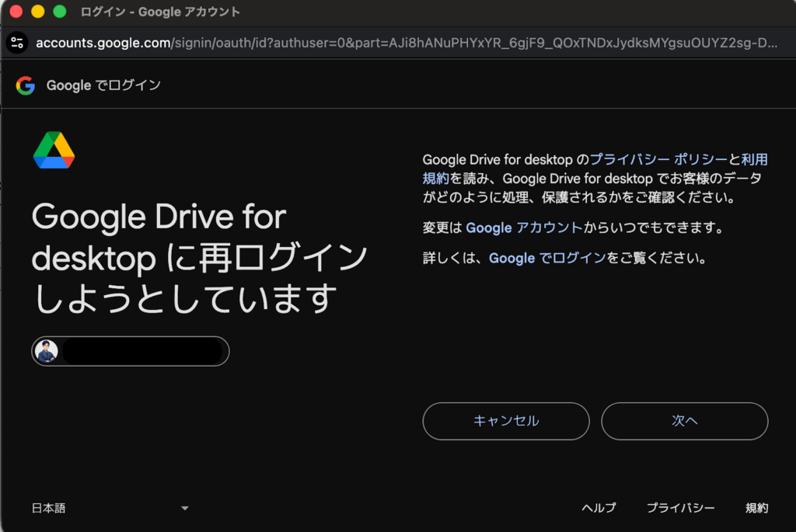Click the Google でログイン header text
Viewport: 796px width, 532px height.
pos(103,85)
